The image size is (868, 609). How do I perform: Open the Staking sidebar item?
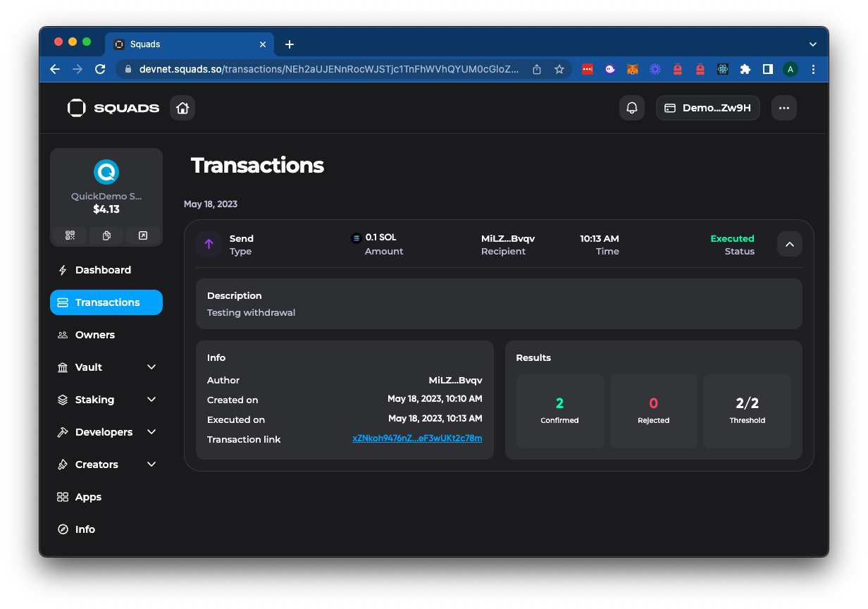106,400
